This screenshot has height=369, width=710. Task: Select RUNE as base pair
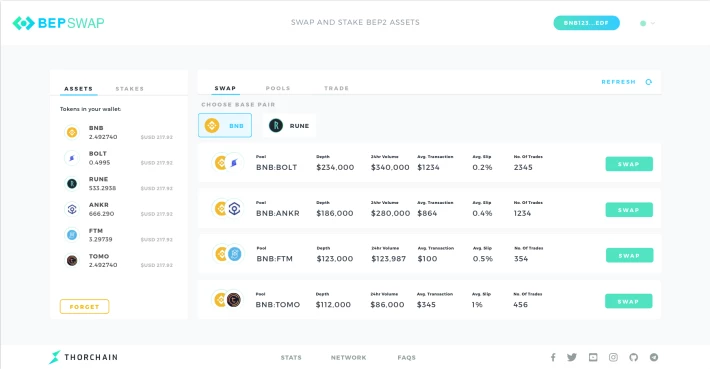click(x=289, y=125)
